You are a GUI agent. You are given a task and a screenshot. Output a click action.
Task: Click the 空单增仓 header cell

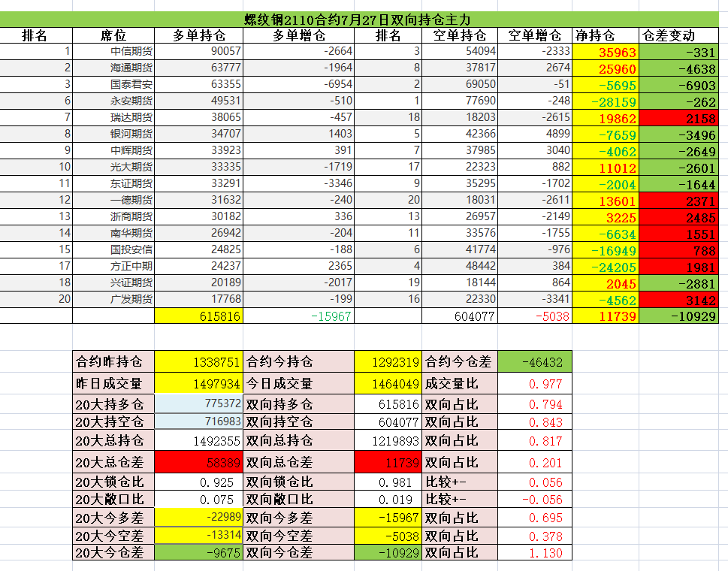[x=534, y=35]
